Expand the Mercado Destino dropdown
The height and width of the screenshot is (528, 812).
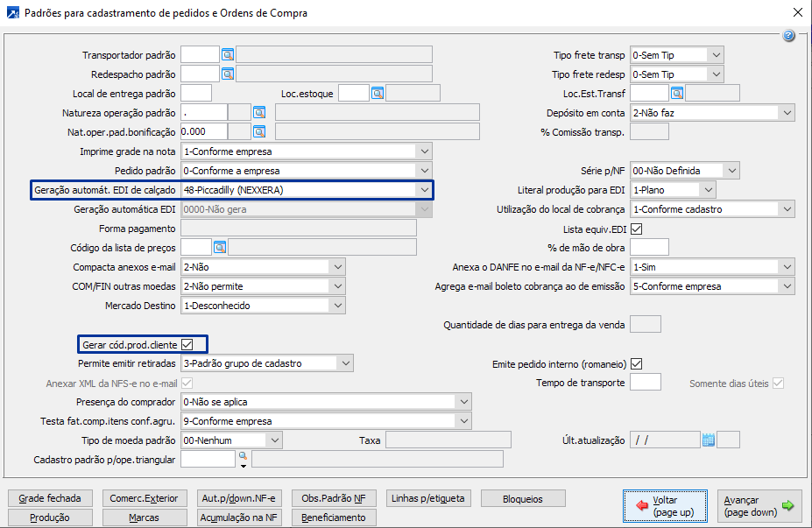338,305
